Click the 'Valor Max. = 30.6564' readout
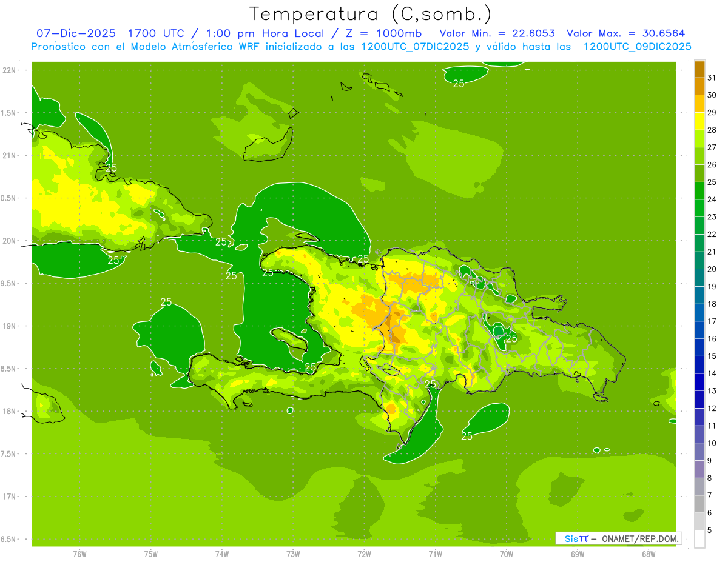This screenshot has width=728, height=562. click(x=626, y=33)
